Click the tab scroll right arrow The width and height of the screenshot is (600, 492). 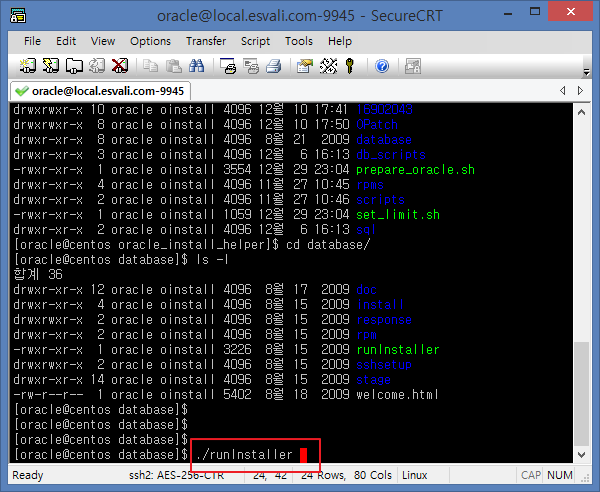point(580,91)
